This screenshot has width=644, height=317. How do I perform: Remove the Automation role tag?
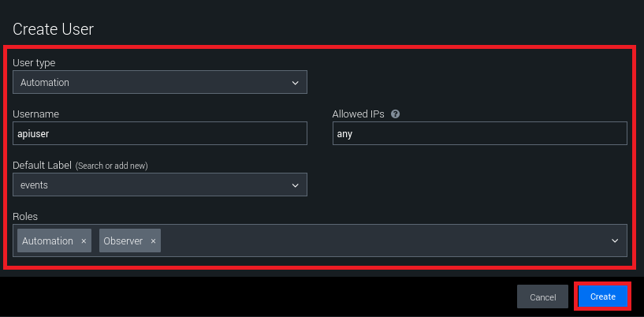(84, 241)
